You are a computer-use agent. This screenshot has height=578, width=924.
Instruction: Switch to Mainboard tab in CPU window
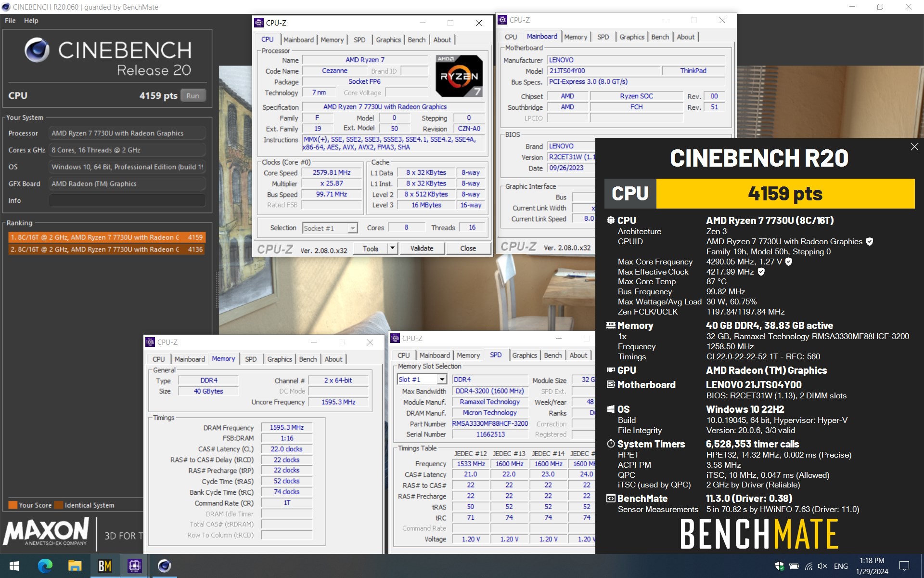(x=298, y=39)
